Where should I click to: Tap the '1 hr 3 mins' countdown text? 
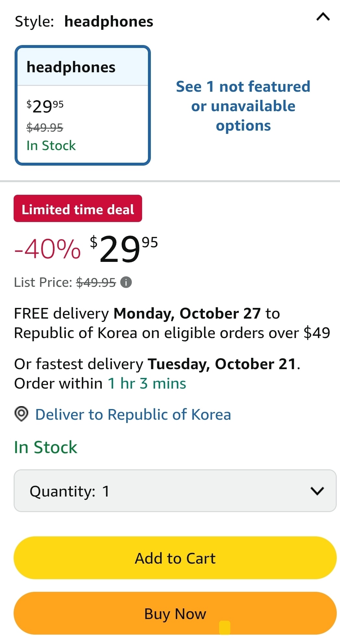pos(147,383)
